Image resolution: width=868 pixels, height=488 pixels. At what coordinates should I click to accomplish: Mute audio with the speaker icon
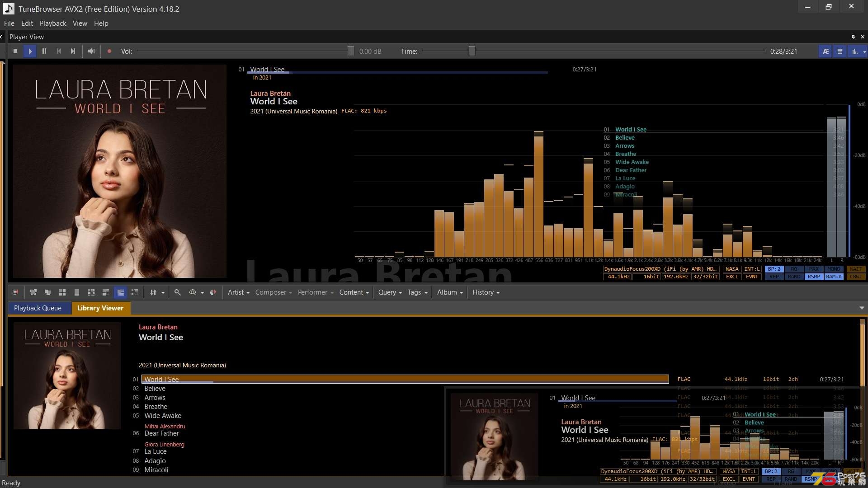91,51
